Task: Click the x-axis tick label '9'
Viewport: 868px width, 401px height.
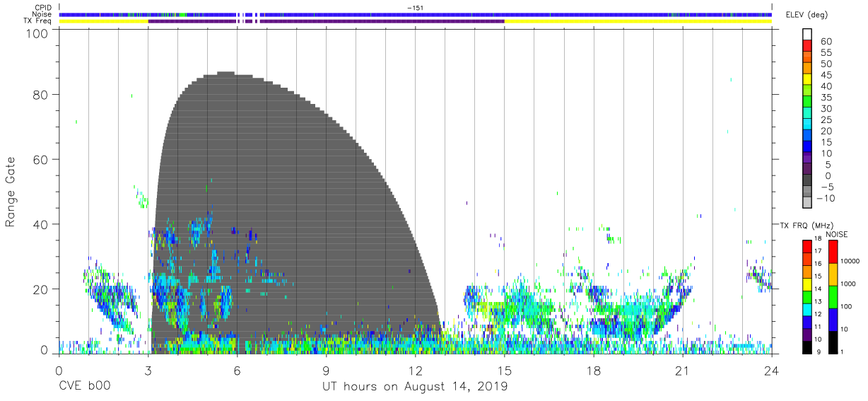Action: click(x=326, y=370)
